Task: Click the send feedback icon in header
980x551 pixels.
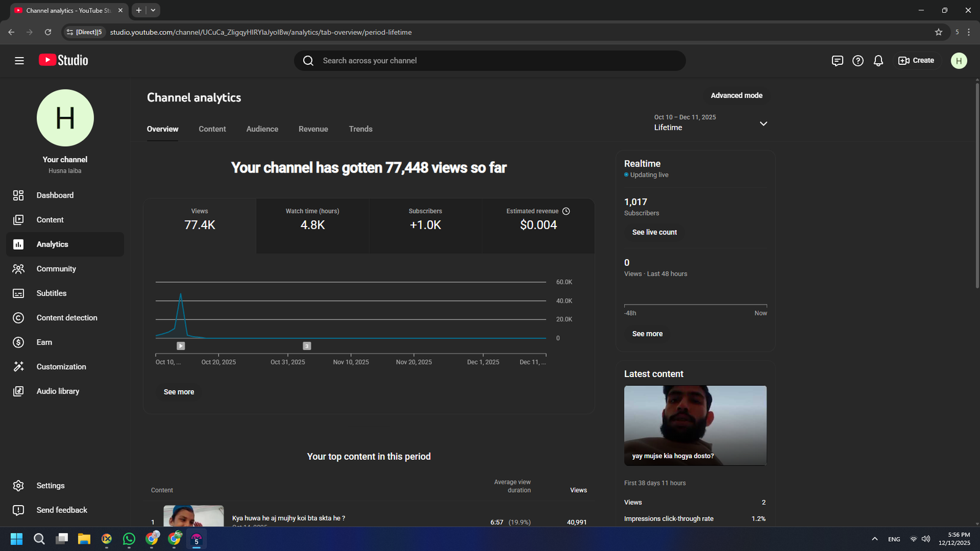Action: 837,61
